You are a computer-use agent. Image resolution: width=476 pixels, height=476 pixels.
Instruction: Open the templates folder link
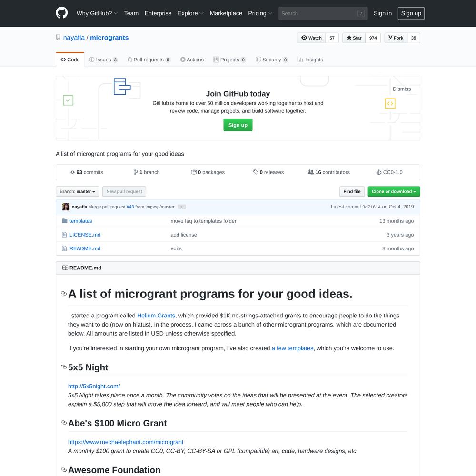pos(81,221)
